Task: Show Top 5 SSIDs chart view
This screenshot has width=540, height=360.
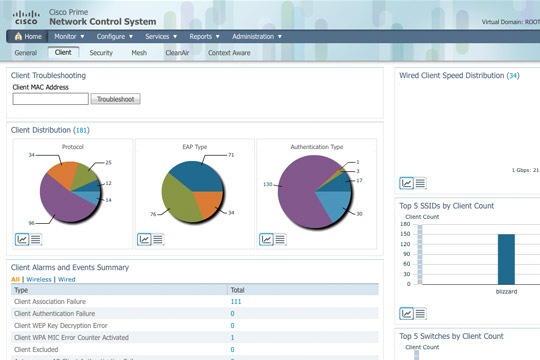Action: point(406,313)
